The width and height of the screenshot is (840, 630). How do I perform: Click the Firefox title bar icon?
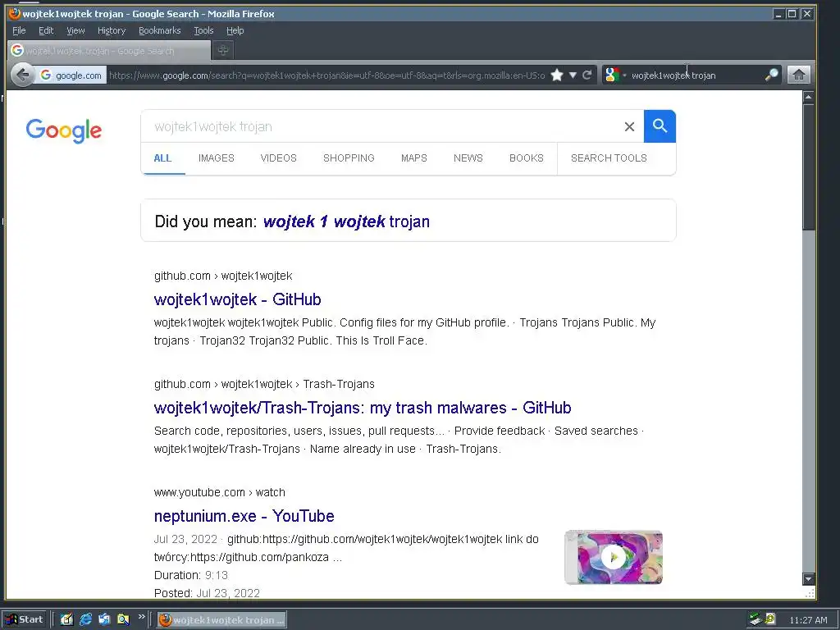(15, 13)
